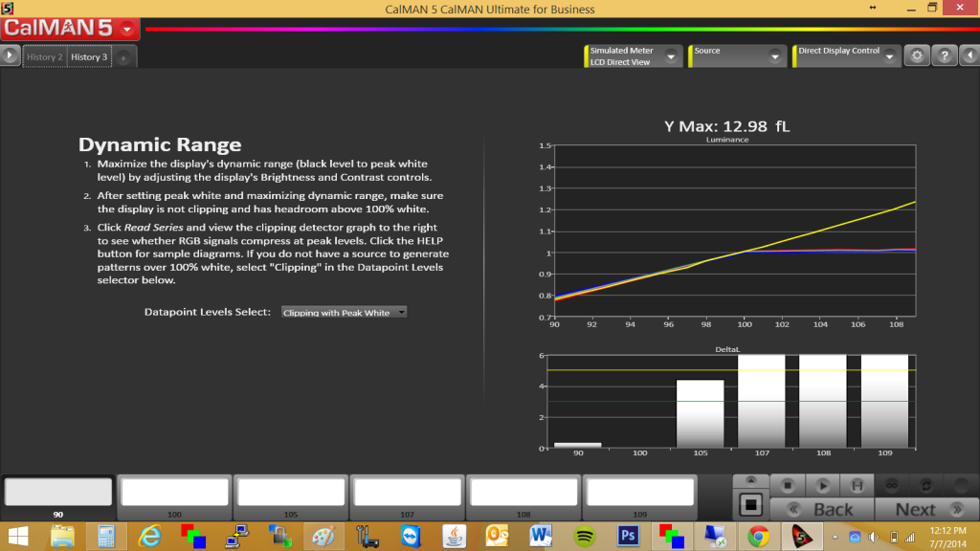The height and width of the screenshot is (551, 980).
Task: Click the Next button
Action: click(x=926, y=509)
